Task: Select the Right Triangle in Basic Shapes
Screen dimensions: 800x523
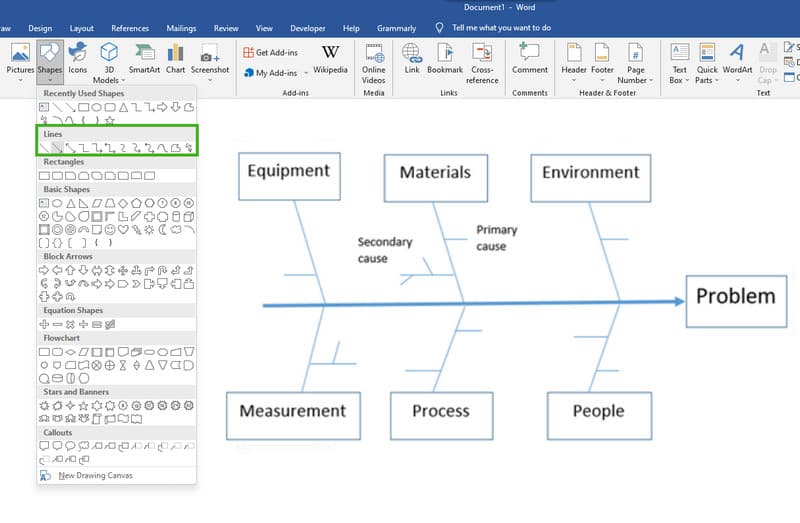Action: [x=84, y=203]
